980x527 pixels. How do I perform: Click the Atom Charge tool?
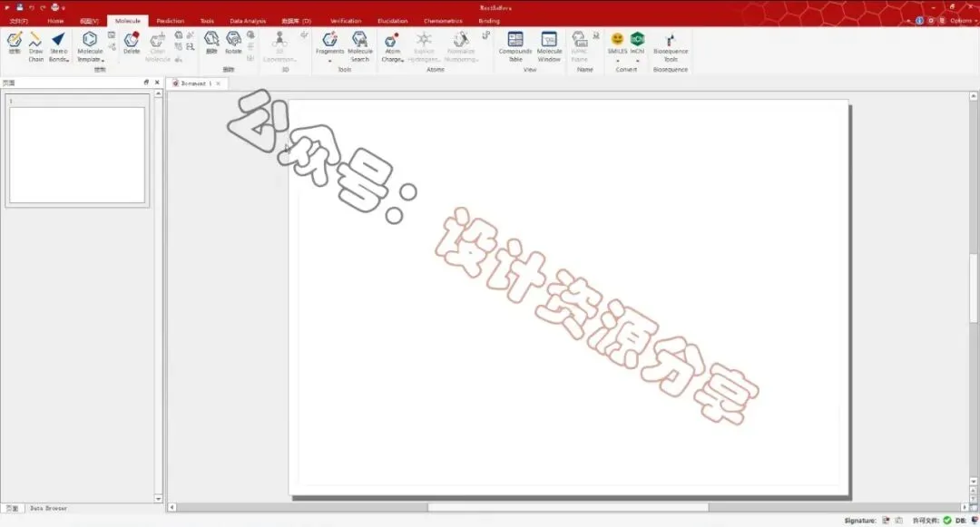point(393,47)
